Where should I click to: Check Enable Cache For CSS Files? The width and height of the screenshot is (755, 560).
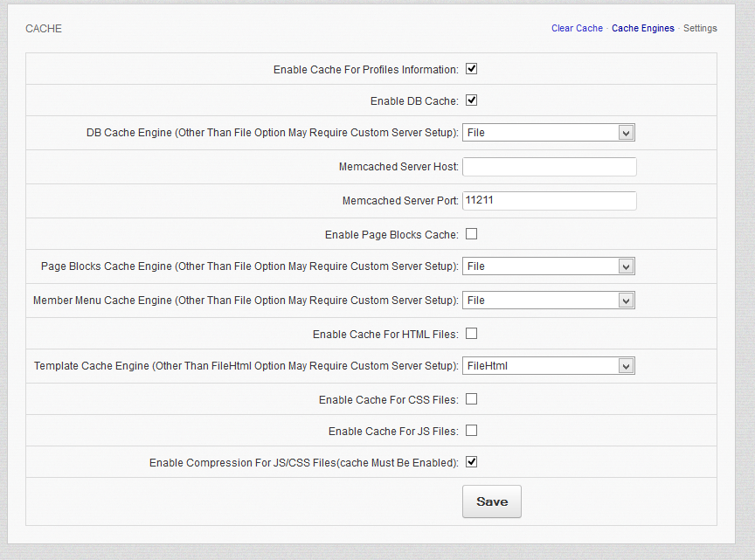click(x=471, y=399)
